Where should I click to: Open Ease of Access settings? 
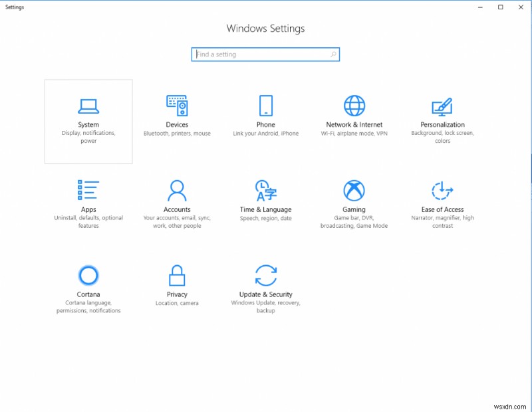[442, 203]
